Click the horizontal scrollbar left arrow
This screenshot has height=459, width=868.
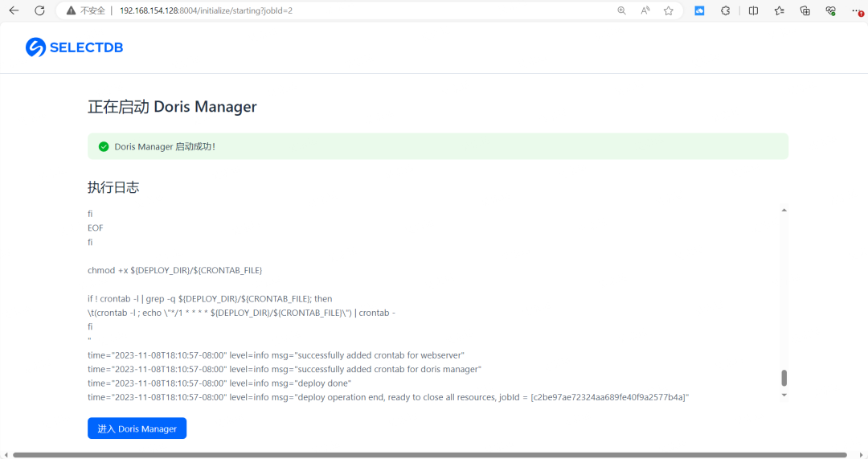(x=6, y=454)
